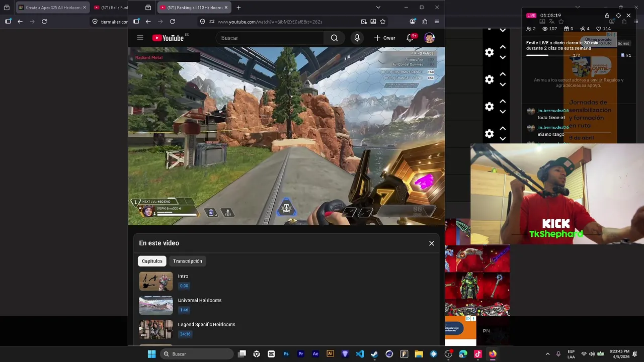The height and width of the screenshot is (362, 644).
Task: Jump to the Legend Specific Heirlooms thumbnail
Action: coord(156,330)
